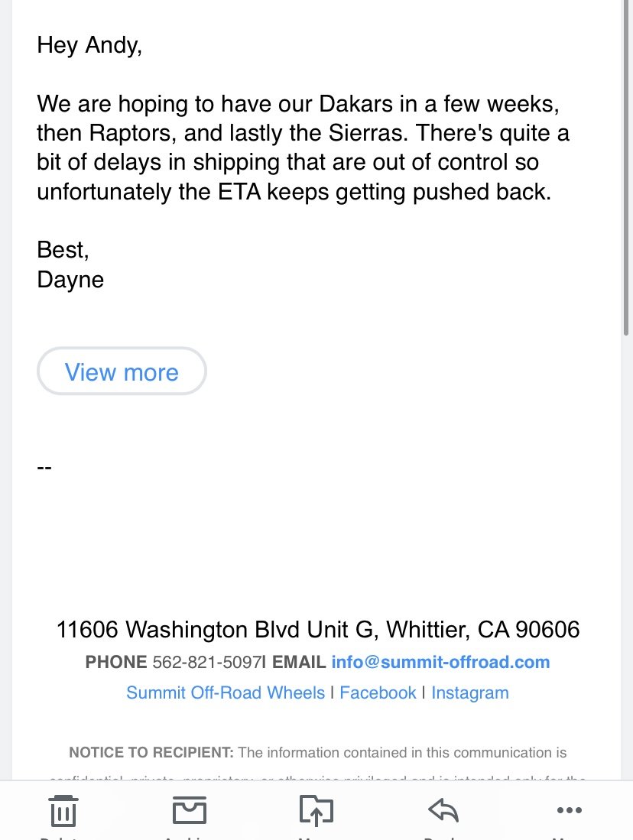Viewport: 633px width, 840px height.
Task: Tap the phone number 562-821-5097
Action: pos(207,662)
